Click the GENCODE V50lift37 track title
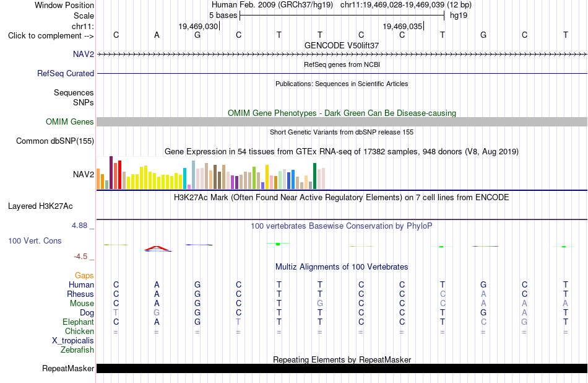 342,45
